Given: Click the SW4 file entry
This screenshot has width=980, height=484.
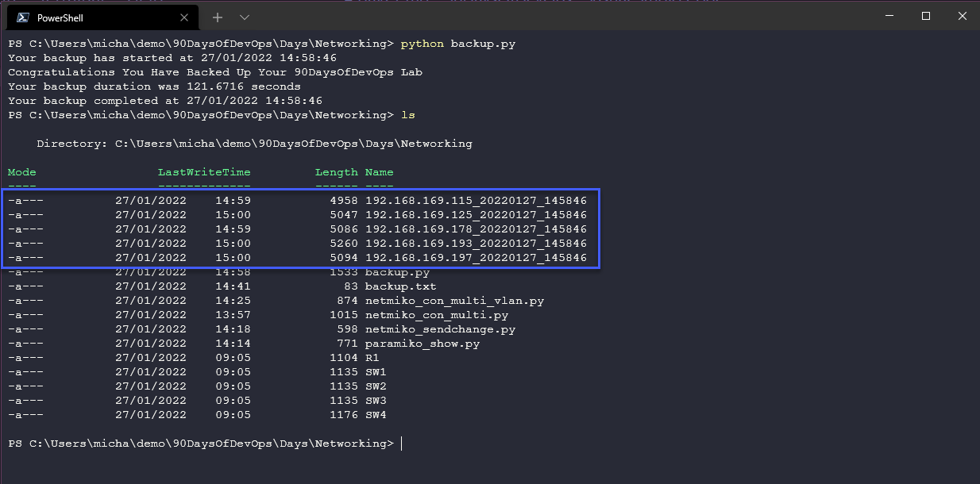Looking at the screenshot, I should point(376,414).
